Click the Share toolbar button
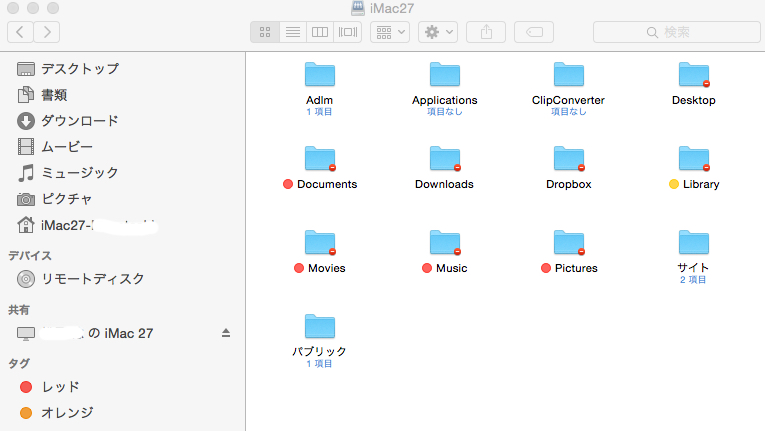The image size is (765, 431). pos(486,32)
